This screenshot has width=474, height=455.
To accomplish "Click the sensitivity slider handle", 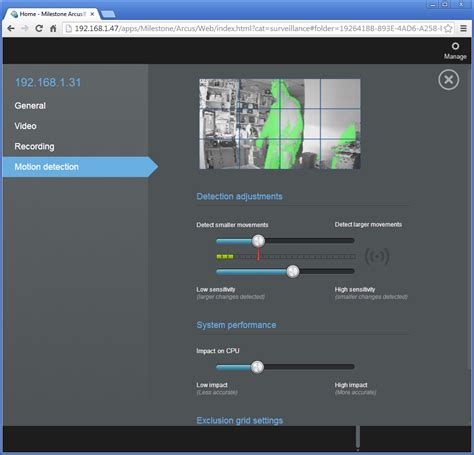I will point(293,271).
